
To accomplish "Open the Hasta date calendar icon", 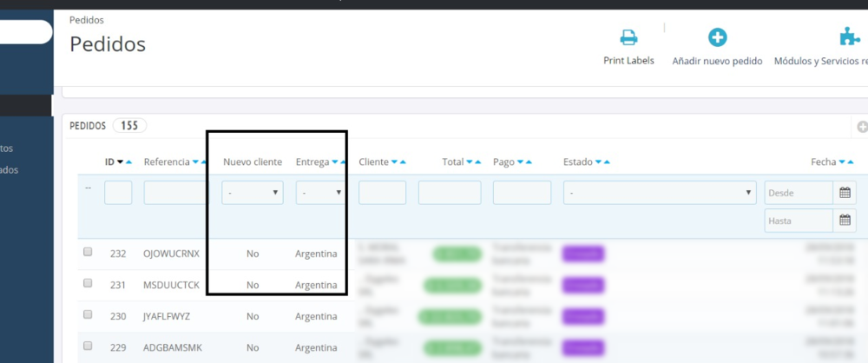I will pyautogui.click(x=845, y=220).
